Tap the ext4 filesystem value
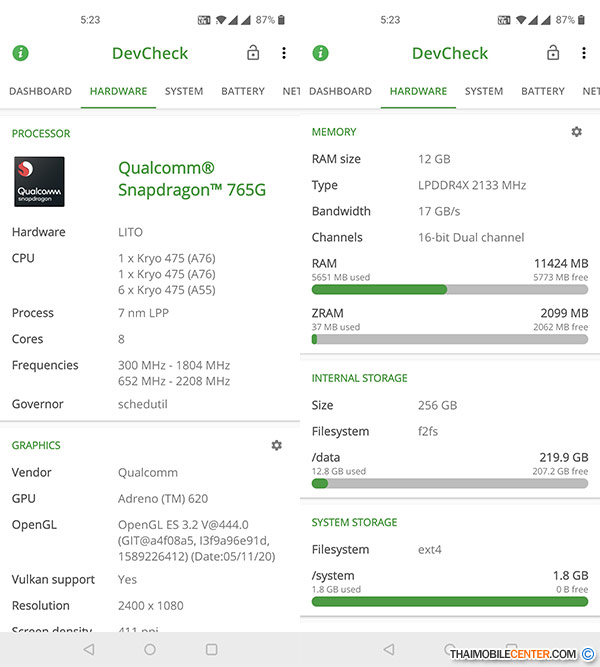 (430, 550)
